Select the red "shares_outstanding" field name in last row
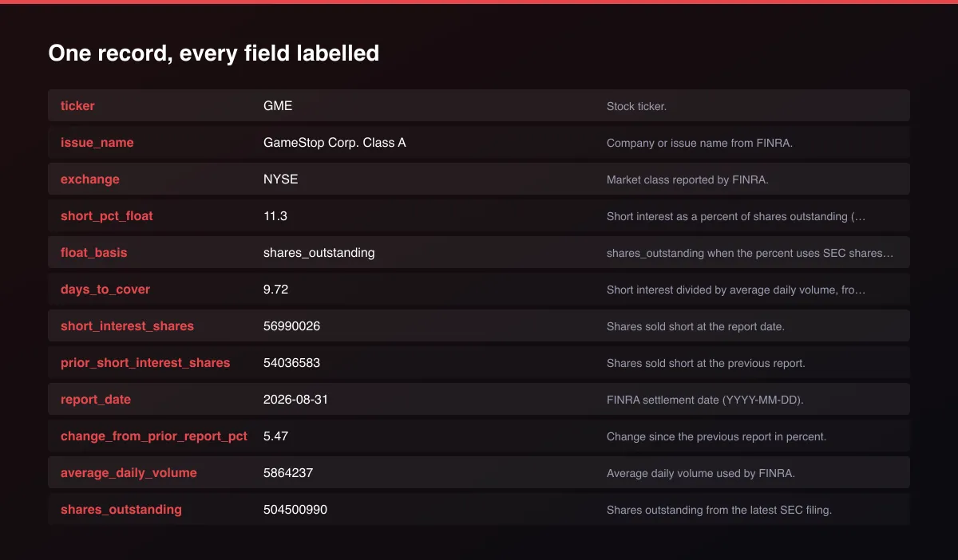This screenshot has width=958, height=560. click(x=121, y=510)
